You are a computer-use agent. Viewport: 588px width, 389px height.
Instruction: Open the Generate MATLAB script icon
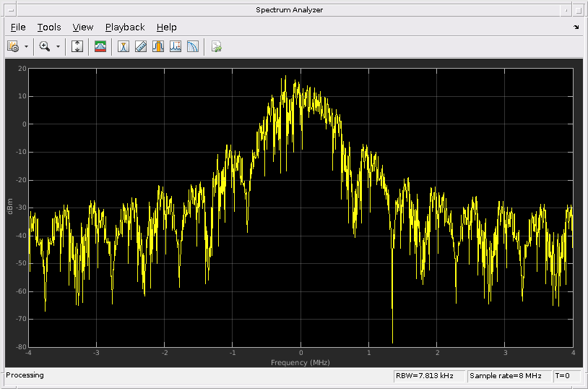[216, 46]
